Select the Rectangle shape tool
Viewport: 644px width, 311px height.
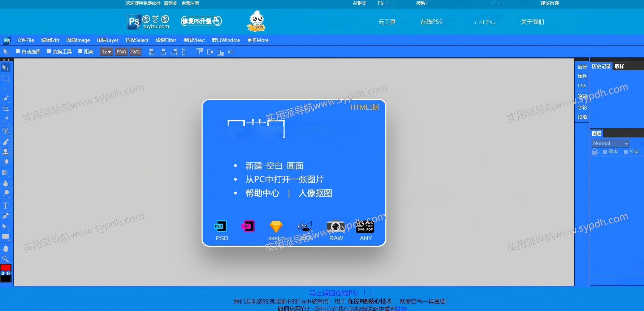(5, 237)
